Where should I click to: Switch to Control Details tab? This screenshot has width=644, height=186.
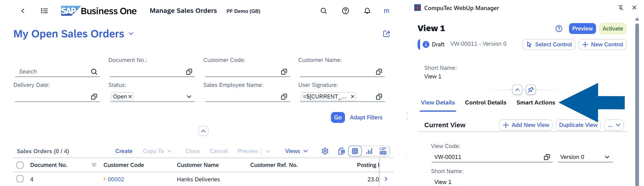[x=485, y=102]
